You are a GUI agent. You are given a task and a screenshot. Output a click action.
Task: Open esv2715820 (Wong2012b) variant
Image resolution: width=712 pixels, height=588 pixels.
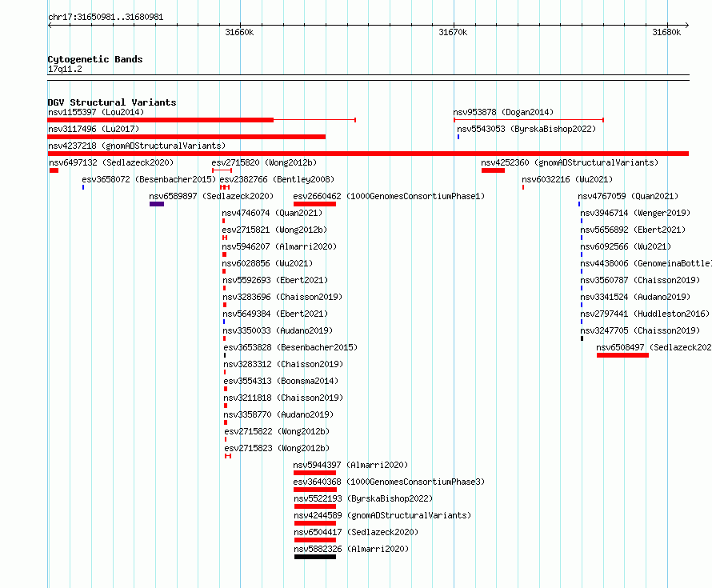pyautogui.click(x=264, y=162)
